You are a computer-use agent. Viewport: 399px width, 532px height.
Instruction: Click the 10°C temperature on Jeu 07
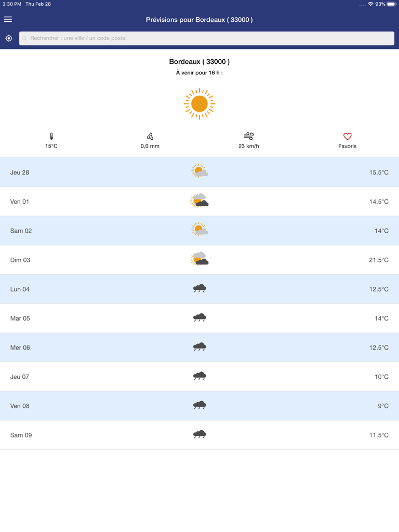tap(381, 377)
